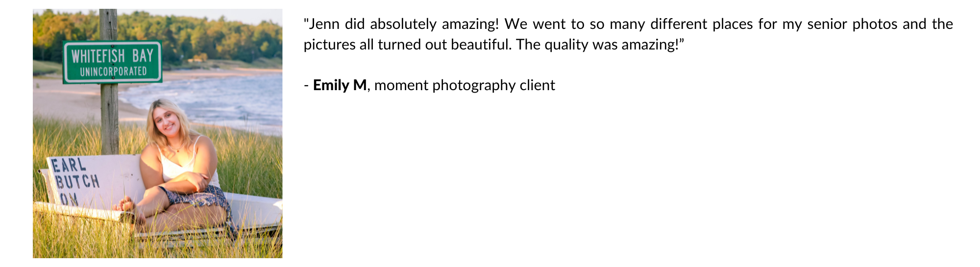Click the word Unincorporated on the sign
Screen dimensions: 980x267
[x=113, y=72]
